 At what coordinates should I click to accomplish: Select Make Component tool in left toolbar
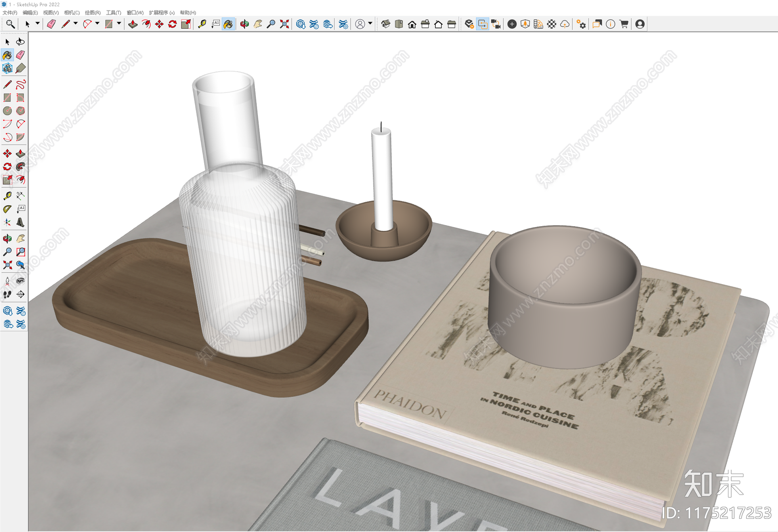7,68
